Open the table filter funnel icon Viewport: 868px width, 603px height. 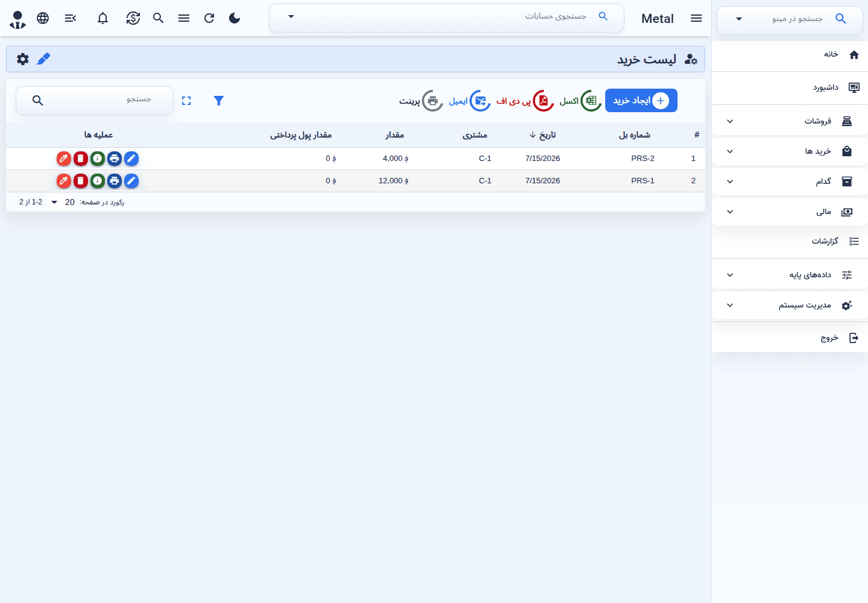219,101
